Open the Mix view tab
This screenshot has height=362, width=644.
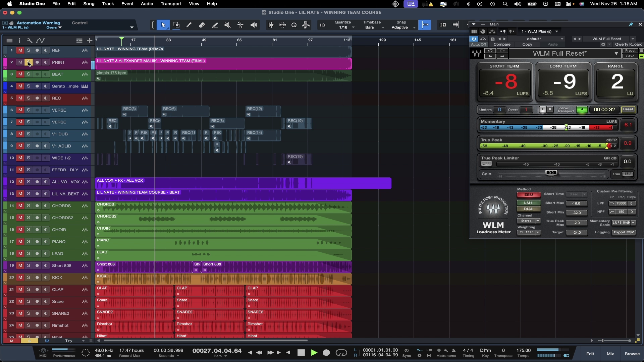[610, 354]
